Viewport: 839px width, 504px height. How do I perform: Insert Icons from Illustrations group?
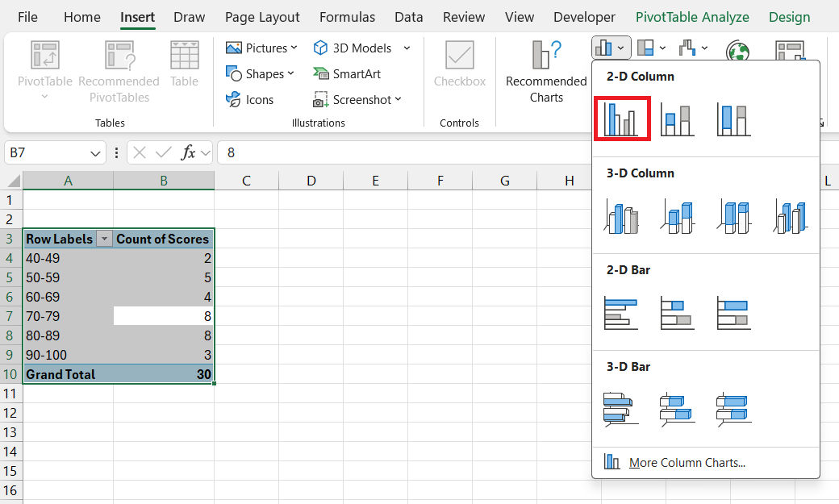point(249,99)
